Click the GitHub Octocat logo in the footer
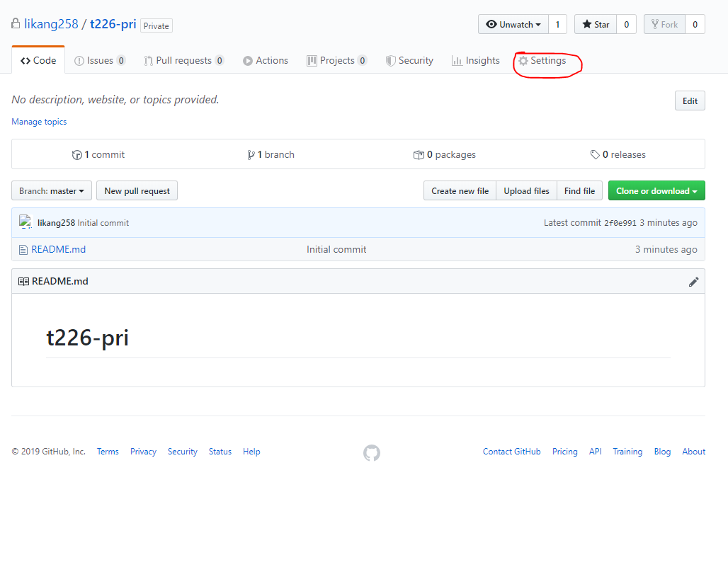Viewport: 728px width, 567px height. [371, 453]
